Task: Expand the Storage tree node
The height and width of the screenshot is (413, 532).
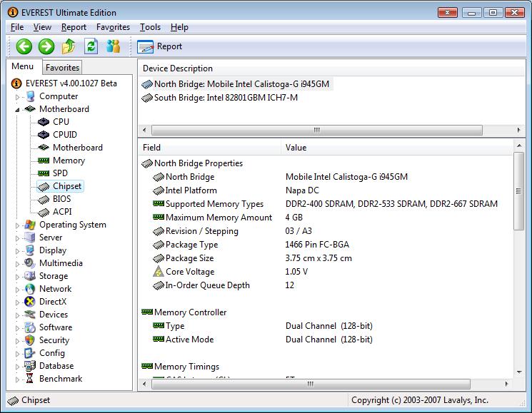Action: coord(16,277)
